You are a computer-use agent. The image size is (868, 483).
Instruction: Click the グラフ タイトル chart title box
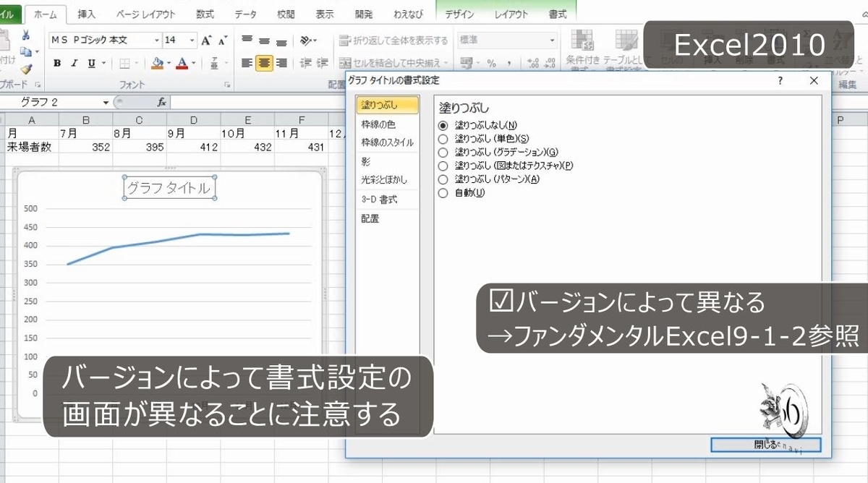tap(170, 188)
